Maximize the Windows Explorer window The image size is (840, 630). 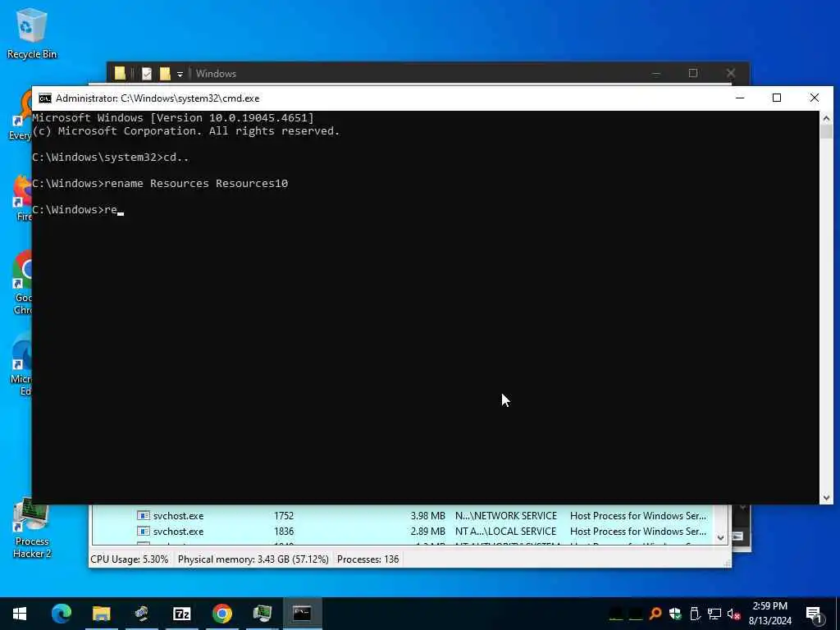693,73
